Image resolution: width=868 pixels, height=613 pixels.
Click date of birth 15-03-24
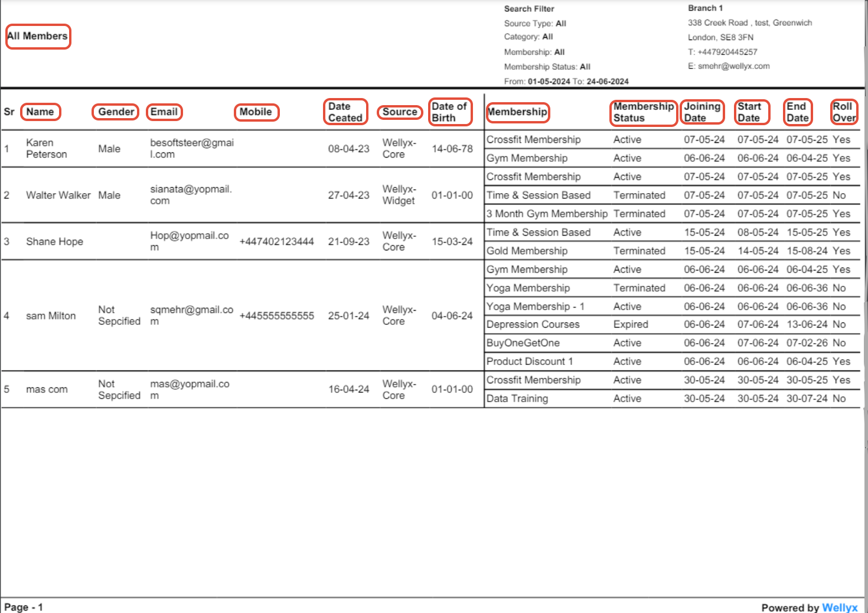tap(452, 242)
